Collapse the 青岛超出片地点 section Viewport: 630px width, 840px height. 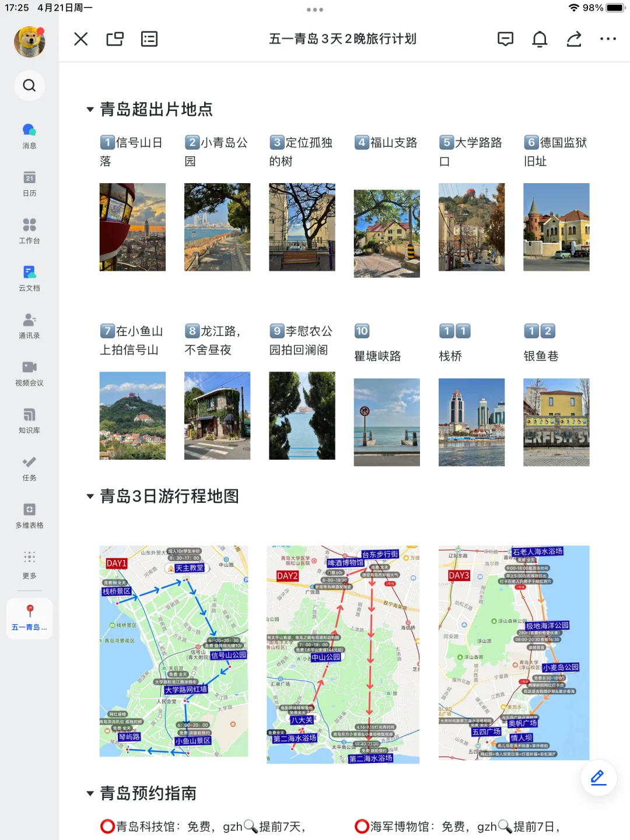pos(90,109)
